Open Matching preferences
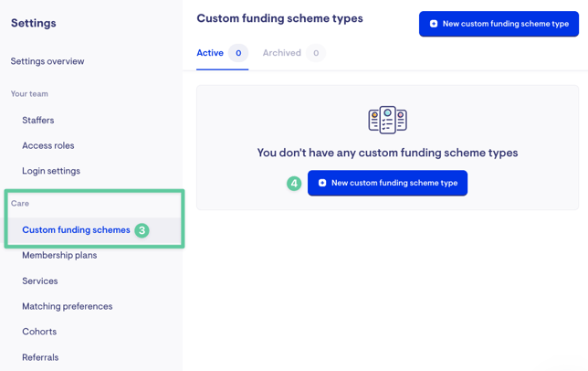 click(x=68, y=306)
